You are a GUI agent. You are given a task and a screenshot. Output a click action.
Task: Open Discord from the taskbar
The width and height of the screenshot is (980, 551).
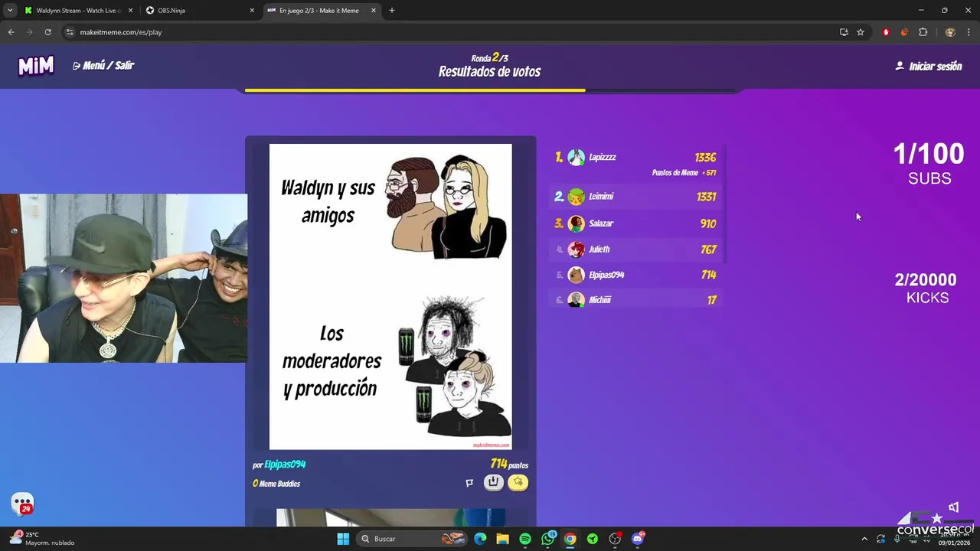(638, 539)
